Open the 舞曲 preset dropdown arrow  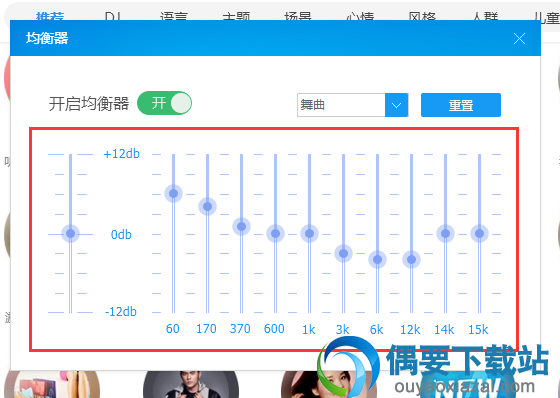pos(396,105)
